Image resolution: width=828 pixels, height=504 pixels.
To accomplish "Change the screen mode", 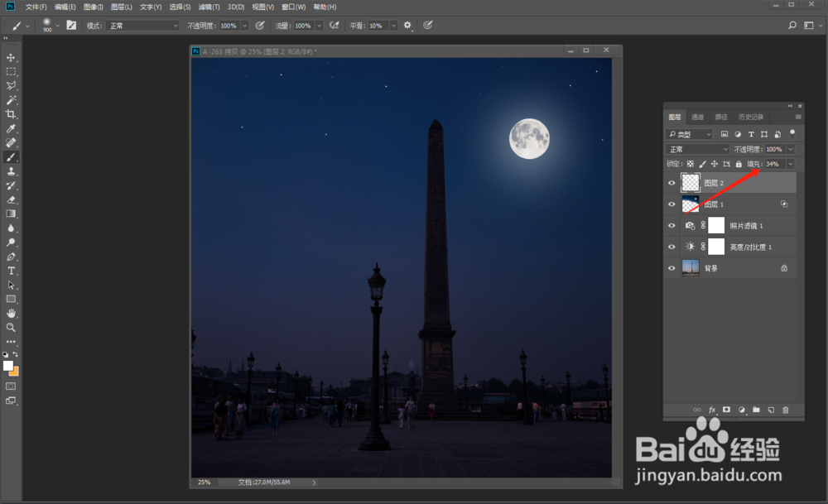I will [11, 401].
